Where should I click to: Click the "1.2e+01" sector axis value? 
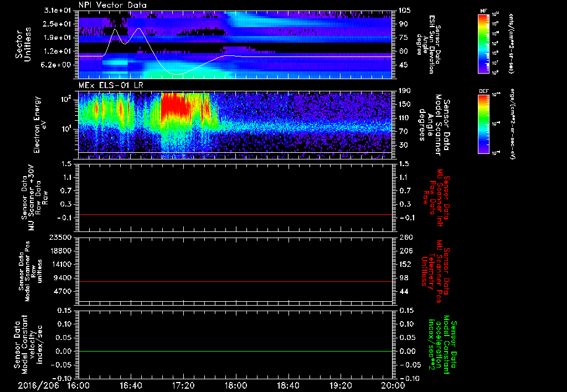[x=57, y=51]
